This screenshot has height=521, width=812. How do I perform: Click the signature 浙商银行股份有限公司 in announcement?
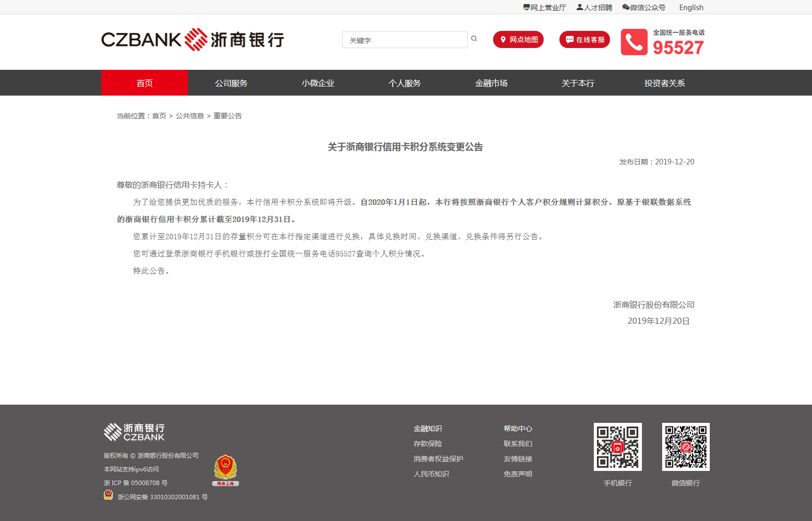[654, 305]
